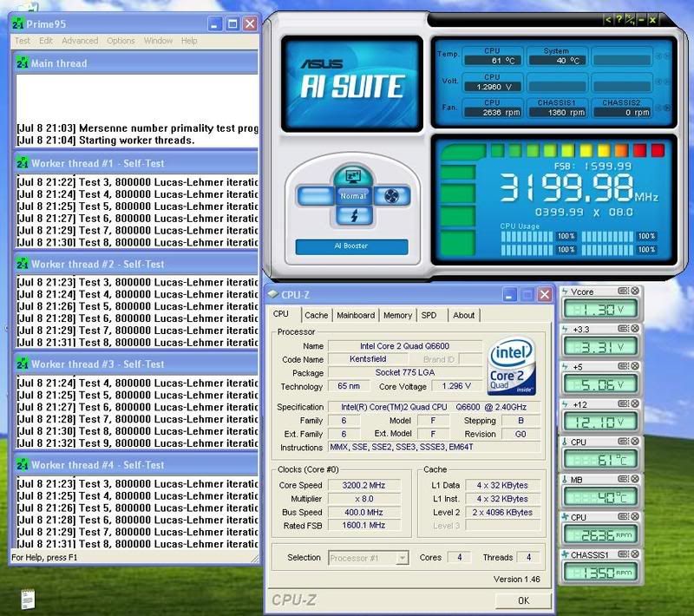Click the Worker thread #4 - Self-Test title bar
This screenshot has height=616, width=694.
(x=135, y=465)
